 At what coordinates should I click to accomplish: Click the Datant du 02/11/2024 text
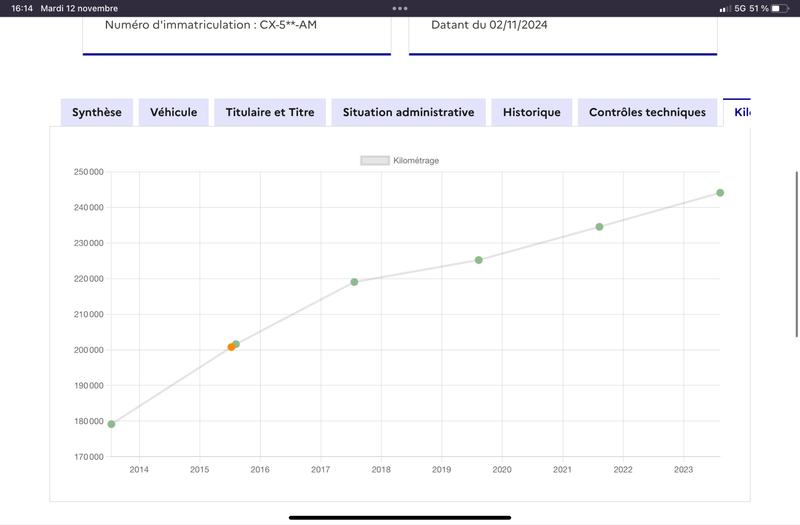(489, 24)
